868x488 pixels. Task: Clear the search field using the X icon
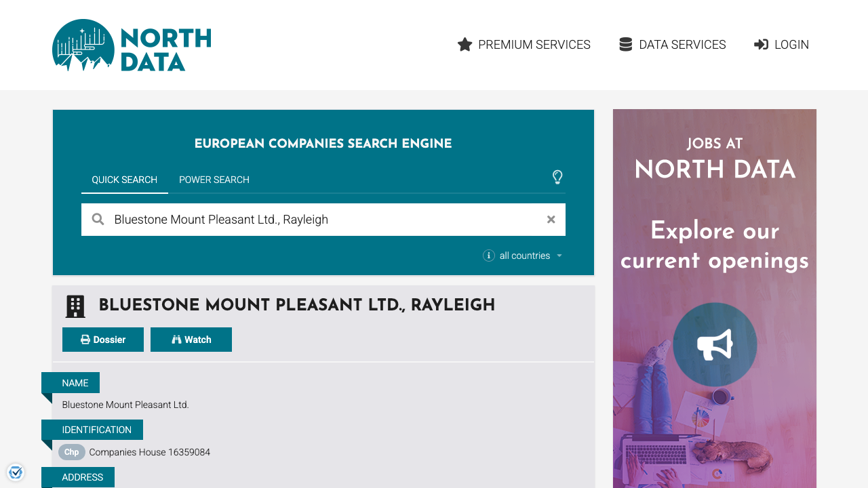pos(551,219)
